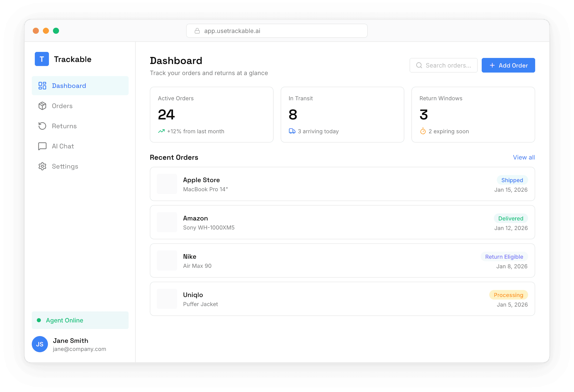
Task: Select the Dashboard grid icon in sidebar
Action: [42, 86]
